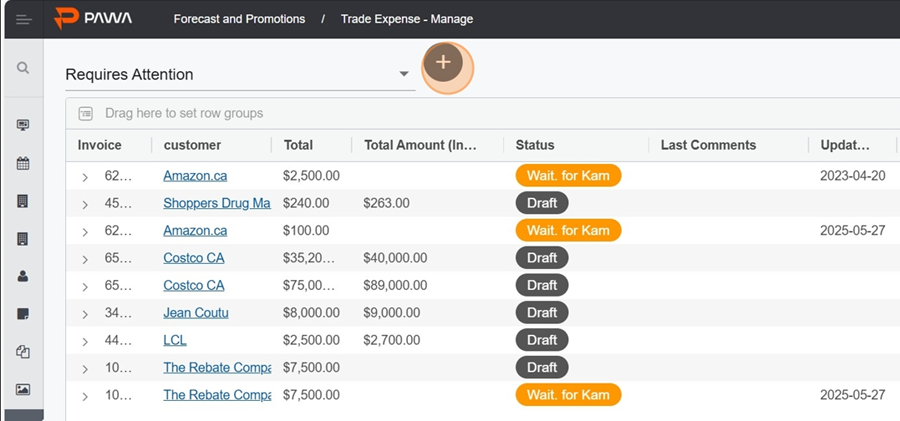Viewport: 900px width, 421px height.
Task: Sort by the Invoice column header
Action: [x=100, y=145]
